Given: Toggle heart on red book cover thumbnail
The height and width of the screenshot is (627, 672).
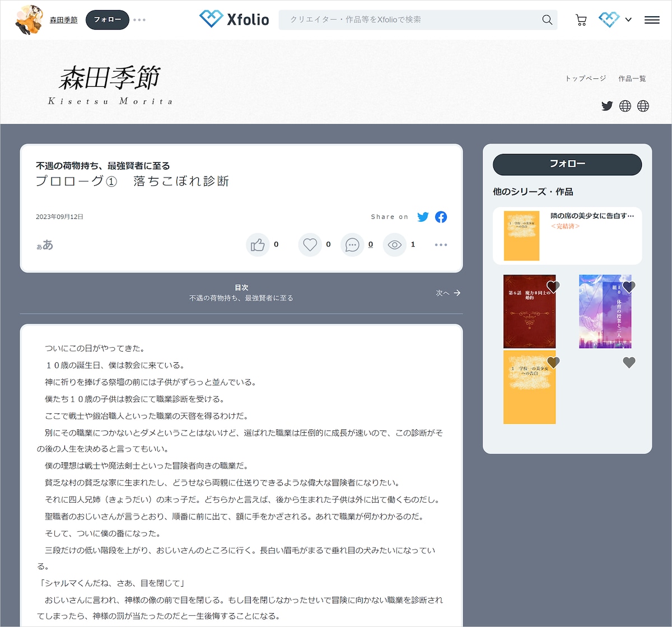Looking at the screenshot, I should pyautogui.click(x=553, y=287).
